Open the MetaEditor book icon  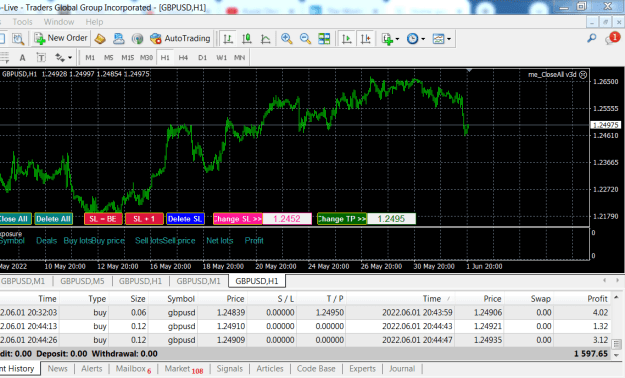(100, 39)
